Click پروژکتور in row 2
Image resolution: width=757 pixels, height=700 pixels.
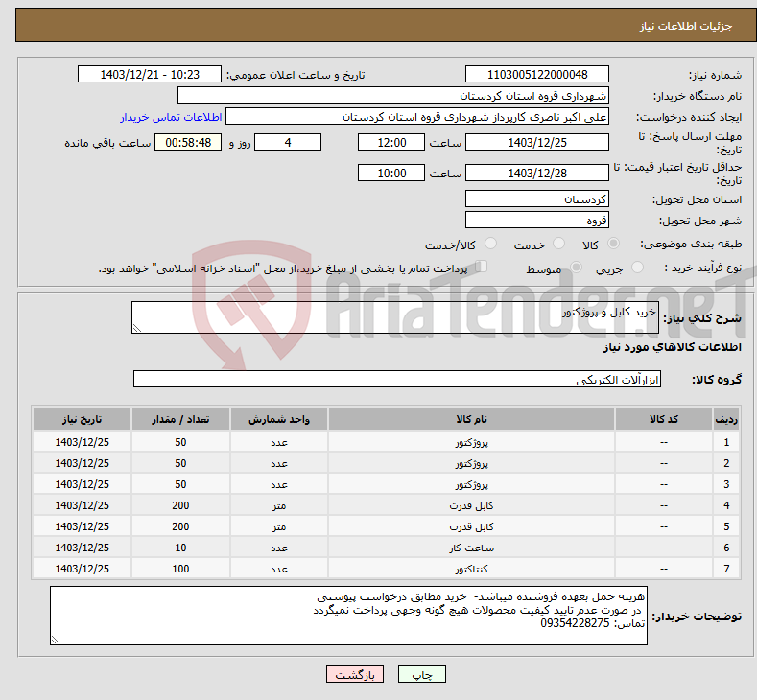(471, 463)
